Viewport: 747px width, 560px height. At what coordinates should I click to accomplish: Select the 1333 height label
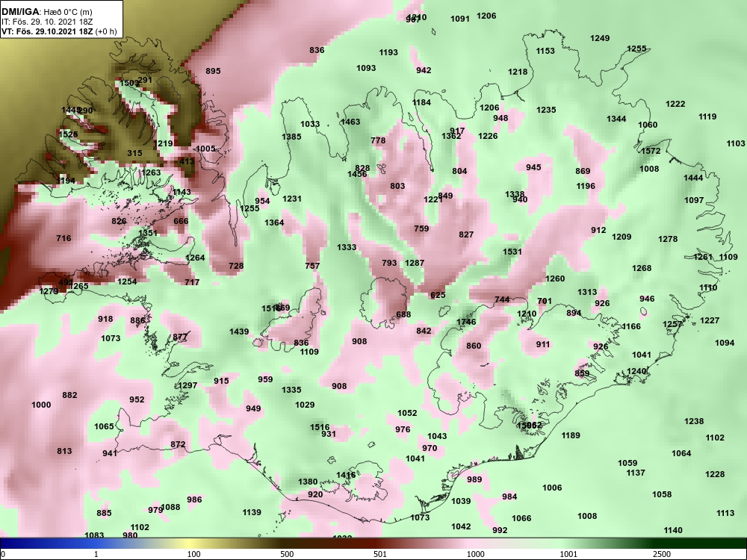tap(347, 248)
